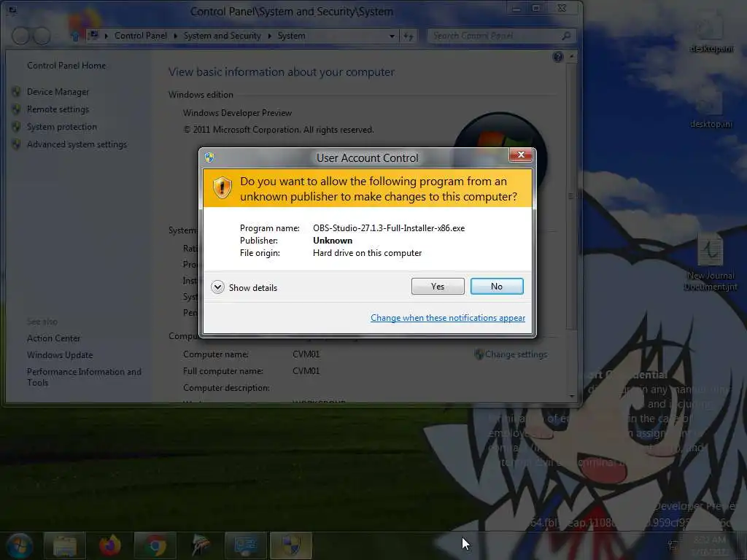Click Control Panel location icon in address bar
Viewport: 747px width, 560px height.
93,35
